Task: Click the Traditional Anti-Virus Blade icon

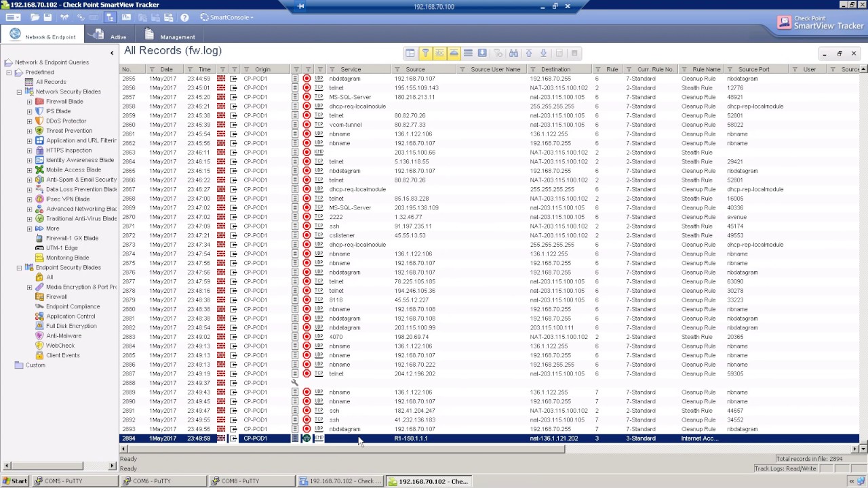Action: (39, 219)
